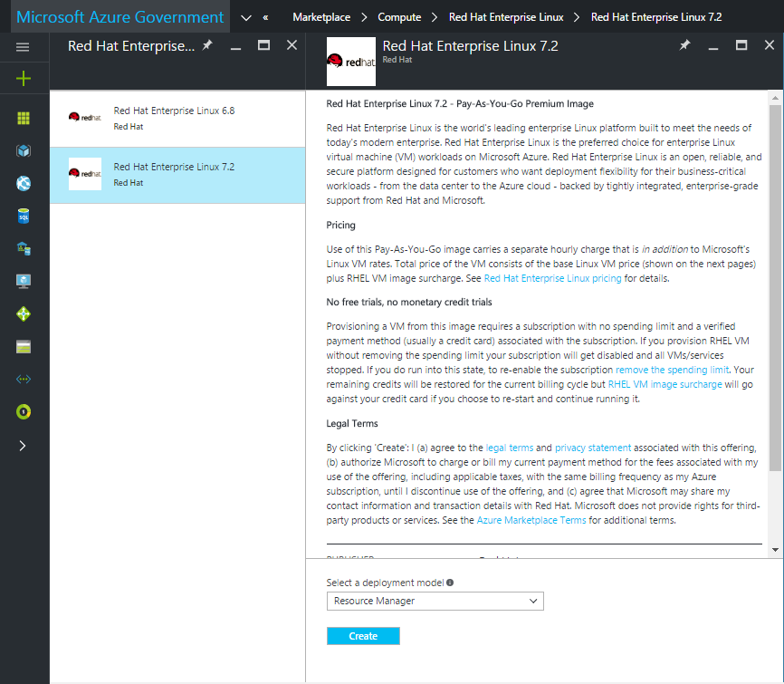Create a new resource with the + icon

tap(24, 78)
